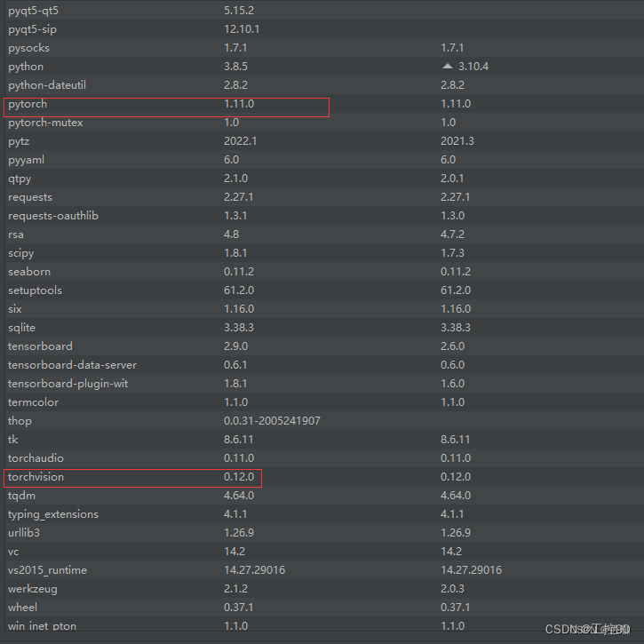Click torchvision installed version 0.12.0

pos(239,476)
